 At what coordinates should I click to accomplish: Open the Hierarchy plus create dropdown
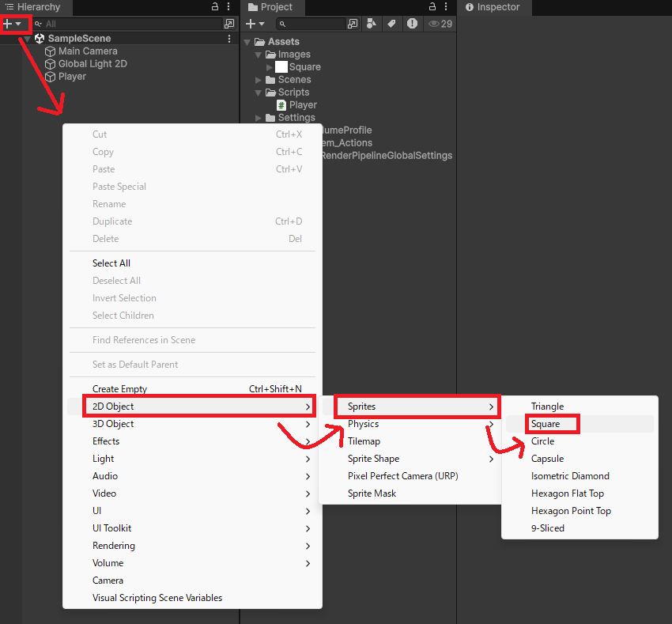pos(13,24)
